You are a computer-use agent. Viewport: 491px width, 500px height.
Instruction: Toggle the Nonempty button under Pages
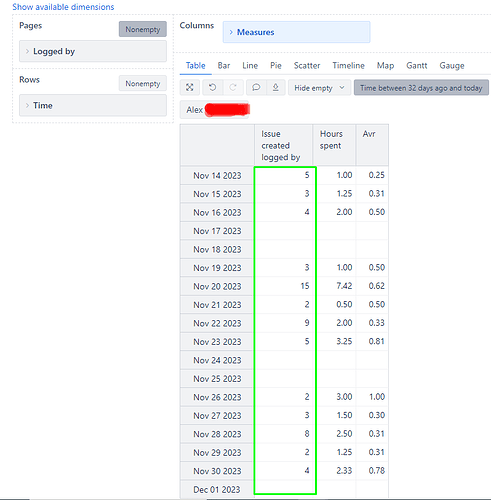(143, 29)
